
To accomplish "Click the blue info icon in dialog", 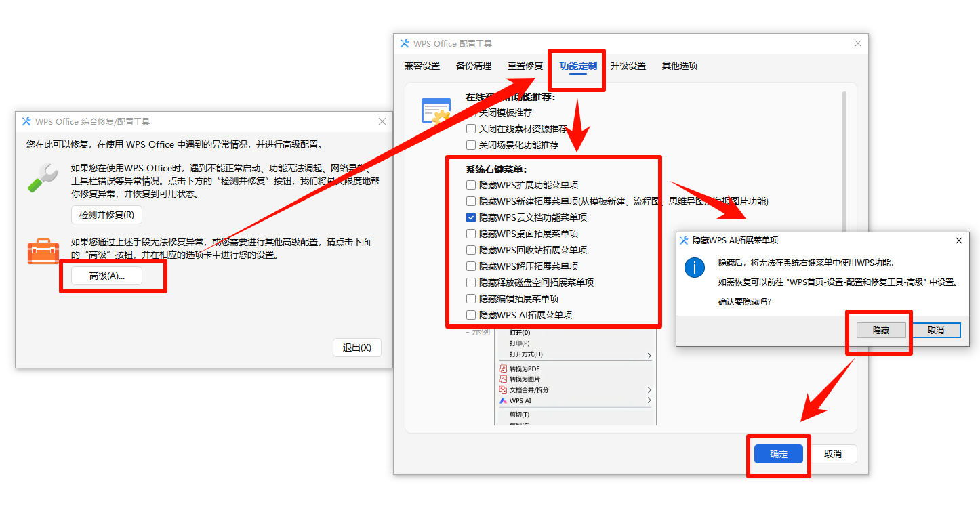I will 695,268.
